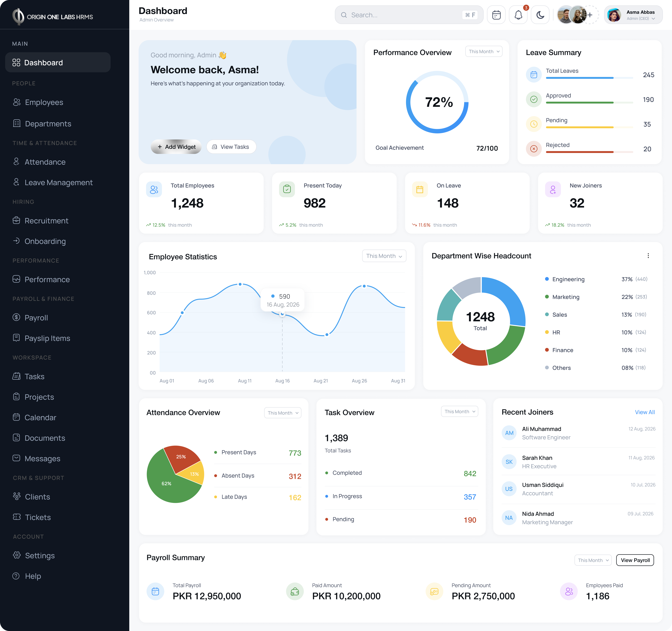Click the Add Widget button
This screenshot has width=672, height=631.
[176, 147]
